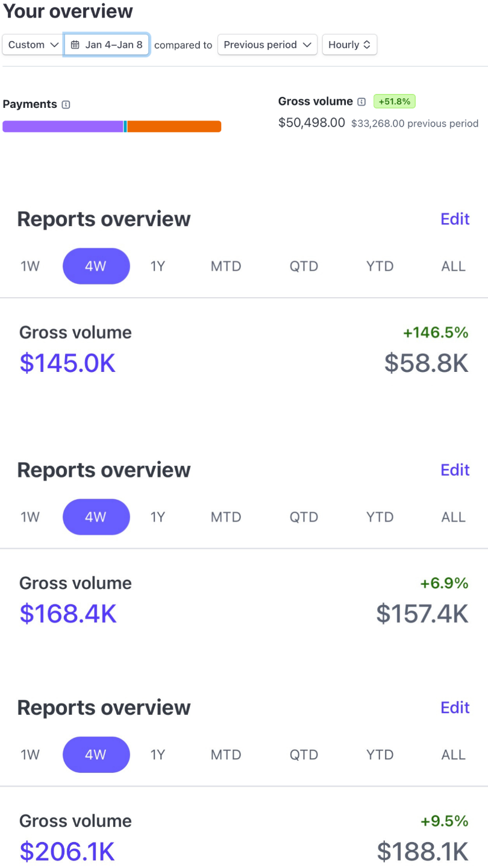Click the $168.4K gross volume figure
Viewport: 488px width, 868px height.
68,614
